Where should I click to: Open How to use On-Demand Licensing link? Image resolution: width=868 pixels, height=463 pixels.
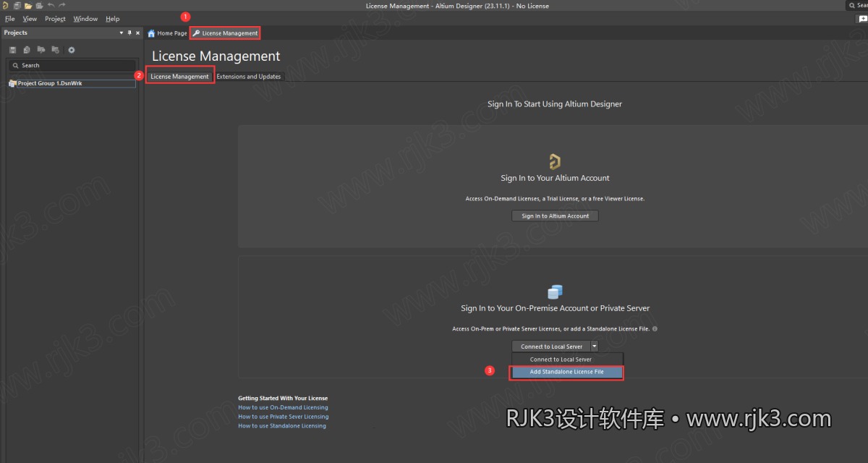(283, 407)
